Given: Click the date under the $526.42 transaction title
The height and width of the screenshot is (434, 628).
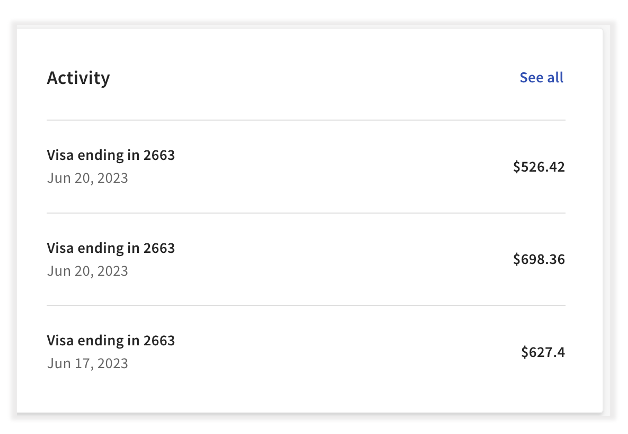Looking at the screenshot, I should click(87, 179).
